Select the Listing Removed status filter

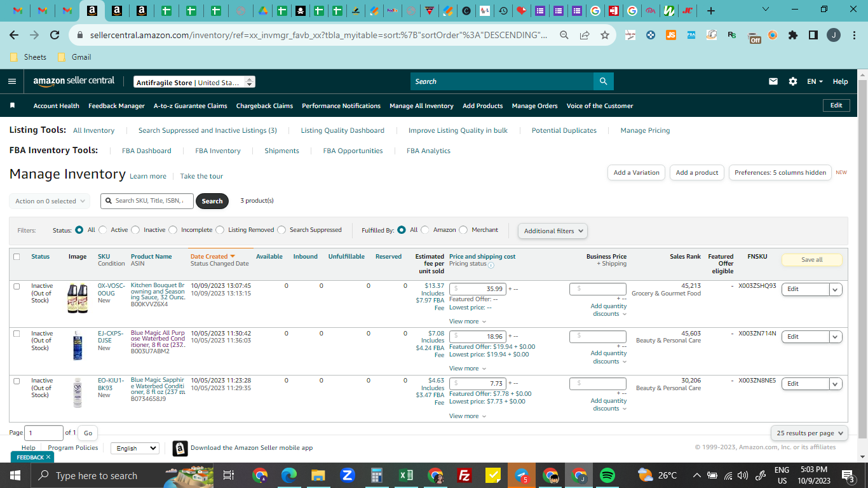[x=220, y=230]
